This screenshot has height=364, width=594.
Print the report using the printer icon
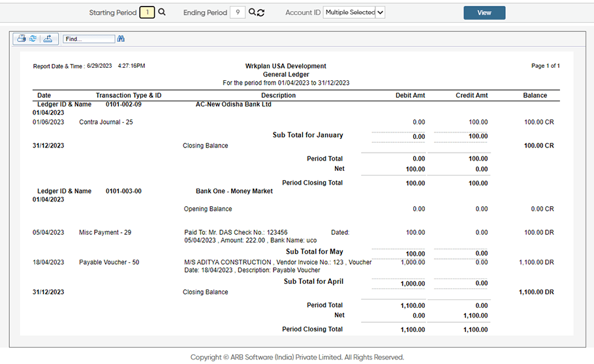click(x=22, y=38)
